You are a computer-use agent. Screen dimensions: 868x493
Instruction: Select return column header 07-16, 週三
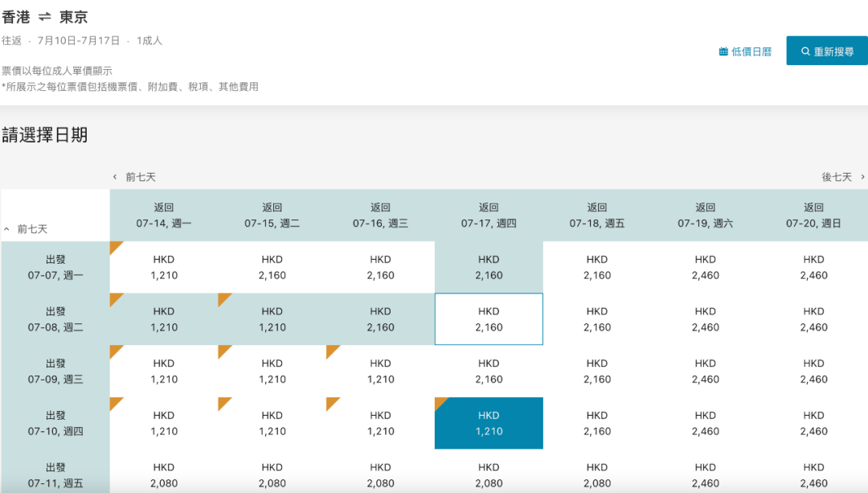click(x=380, y=216)
